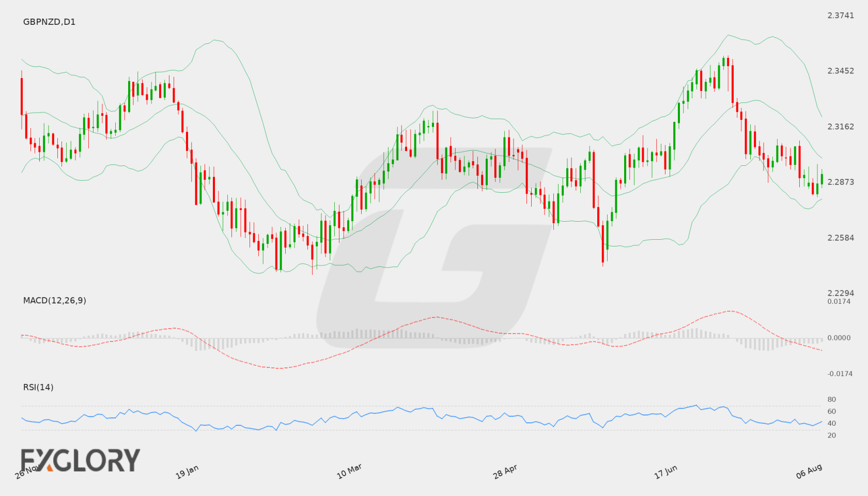Click the FXGLORY logo
The height and width of the screenshot is (496, 868).
pyautogui.click(x=80, y=460)
